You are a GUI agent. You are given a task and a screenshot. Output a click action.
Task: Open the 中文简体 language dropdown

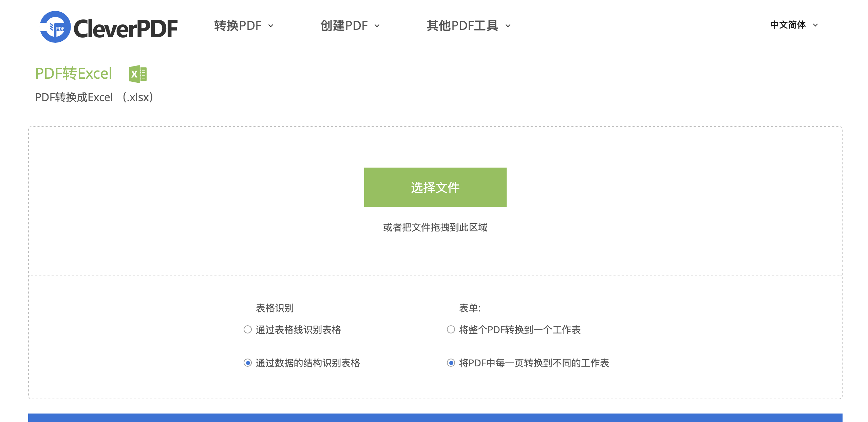[x=794, y=25]
